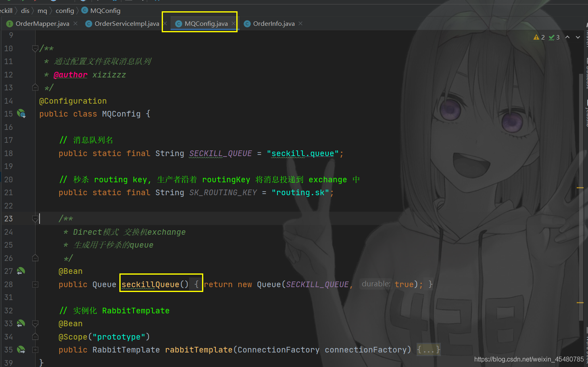Click the durable: parameter hint
588x367 pixels.
376,284
